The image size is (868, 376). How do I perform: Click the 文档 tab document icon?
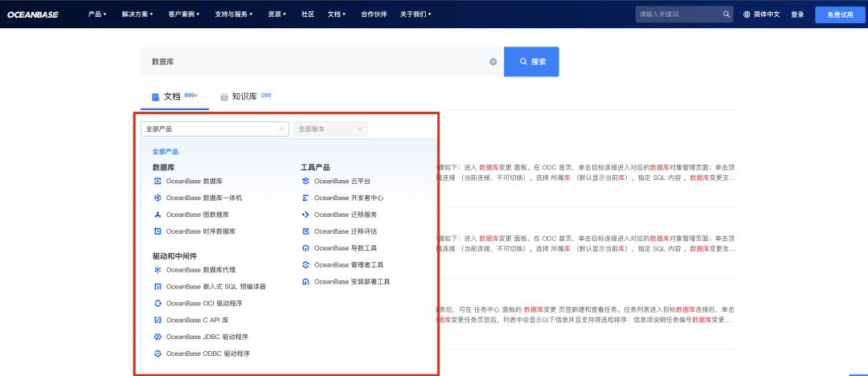tap(156, 97)
